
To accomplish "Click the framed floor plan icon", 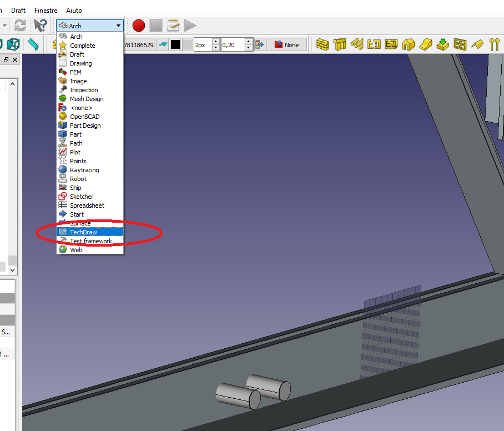I will click(391, 44).
